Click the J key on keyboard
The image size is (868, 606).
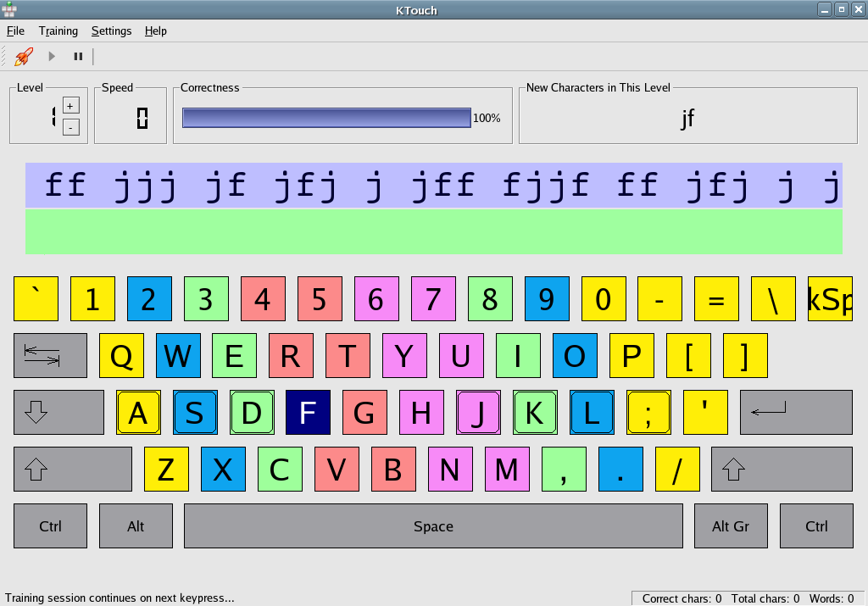pos(478,412)
